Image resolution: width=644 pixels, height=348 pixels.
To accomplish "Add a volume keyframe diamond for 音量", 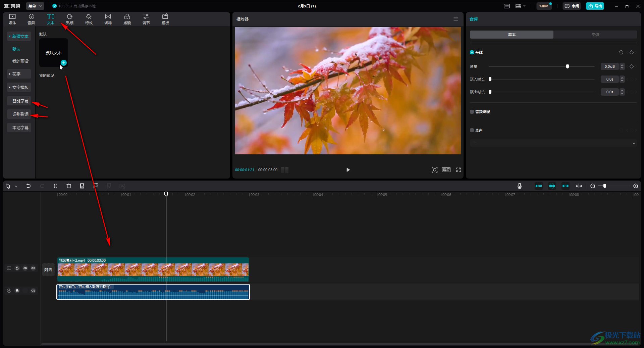I will [632, 66].
